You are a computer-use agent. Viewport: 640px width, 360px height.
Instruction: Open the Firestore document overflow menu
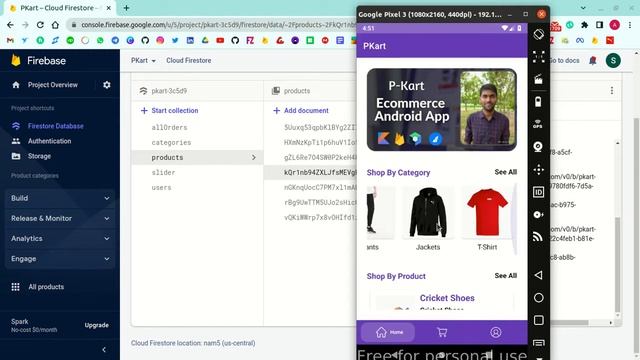(x=611, y=91)
